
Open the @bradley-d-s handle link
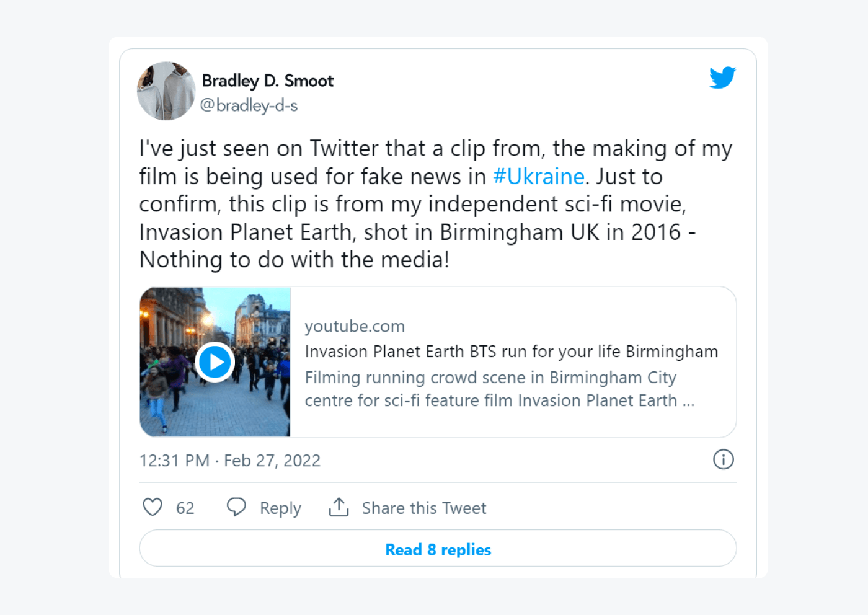(249, 105)
